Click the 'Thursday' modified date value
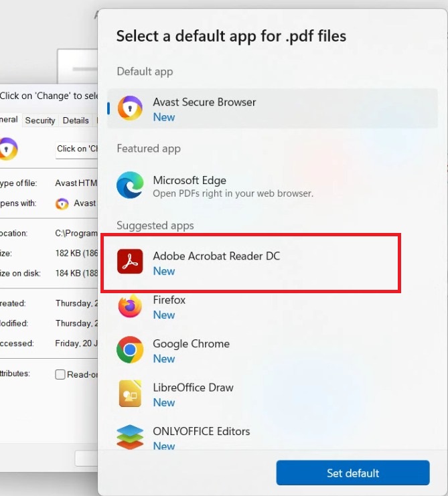The height and width of the screenshot is (496, 448). (x=76, y=323)
